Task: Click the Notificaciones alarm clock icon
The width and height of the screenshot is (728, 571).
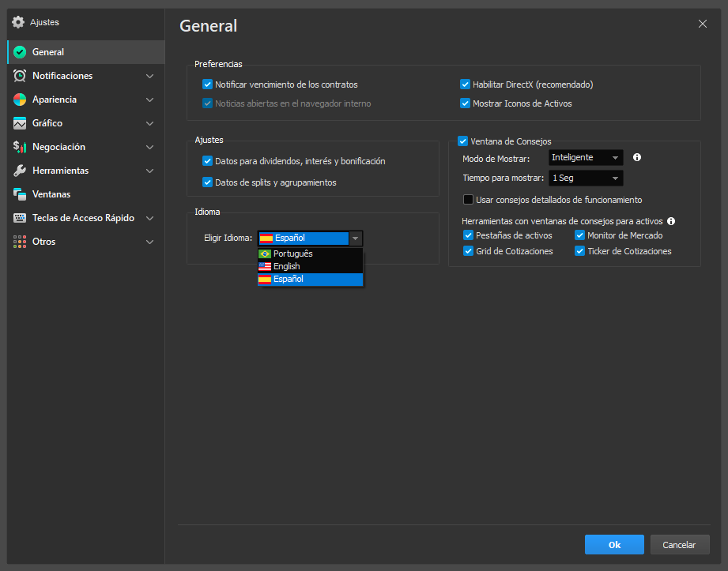Action: click(x=20, y=76)
